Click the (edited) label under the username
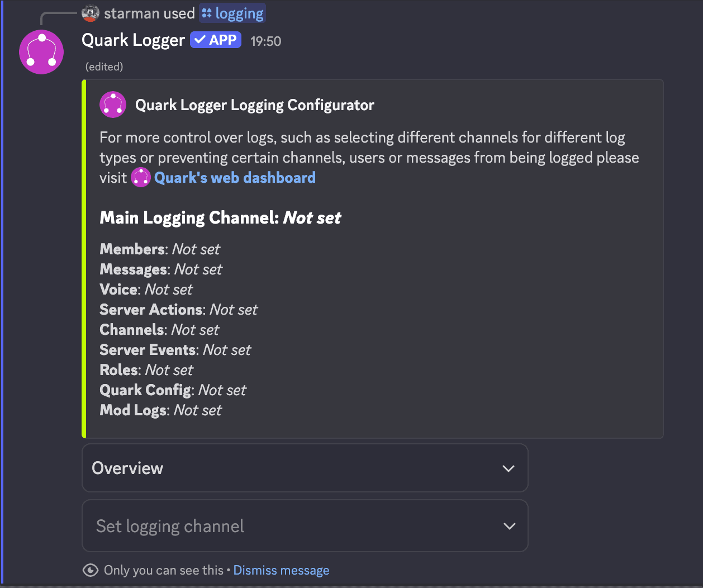Image resolution: width=703 pixels, height=588 pixels. tap(104, 66)
